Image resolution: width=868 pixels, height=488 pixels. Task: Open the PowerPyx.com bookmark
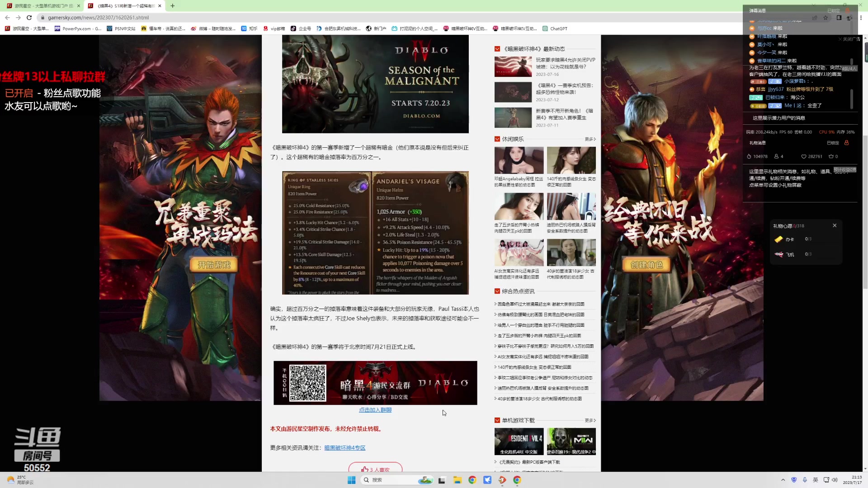[x=78, y=28]
